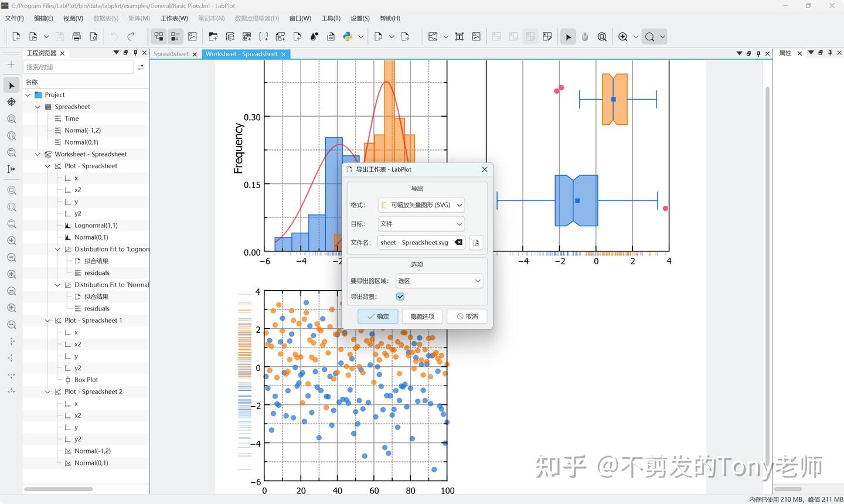This screenshot has width=844, height=504.
Task: Open the 工具(T) menu
Action: coord(331,18)
